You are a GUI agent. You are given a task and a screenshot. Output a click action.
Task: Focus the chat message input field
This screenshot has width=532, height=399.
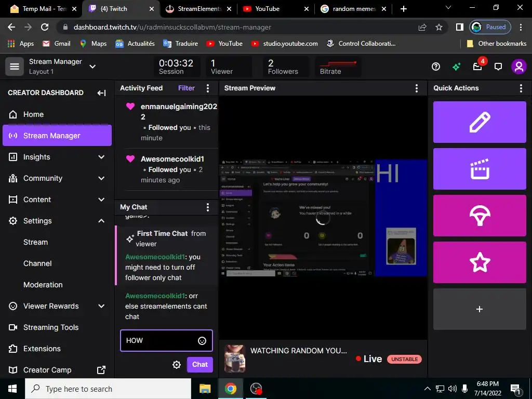pyautogui.click(x=166, y=340)
